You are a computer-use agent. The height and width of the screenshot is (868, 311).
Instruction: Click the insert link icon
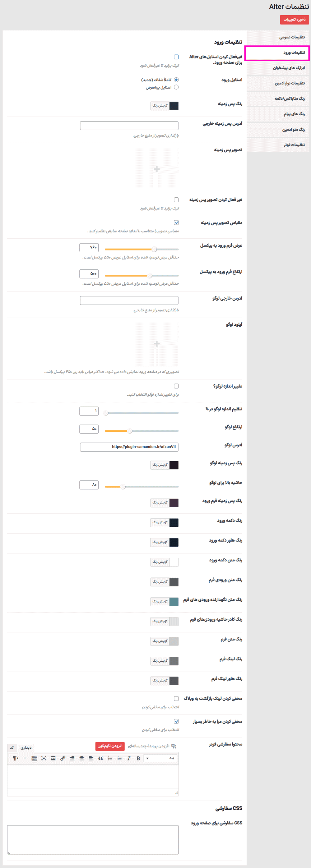(x=63, y=758)
